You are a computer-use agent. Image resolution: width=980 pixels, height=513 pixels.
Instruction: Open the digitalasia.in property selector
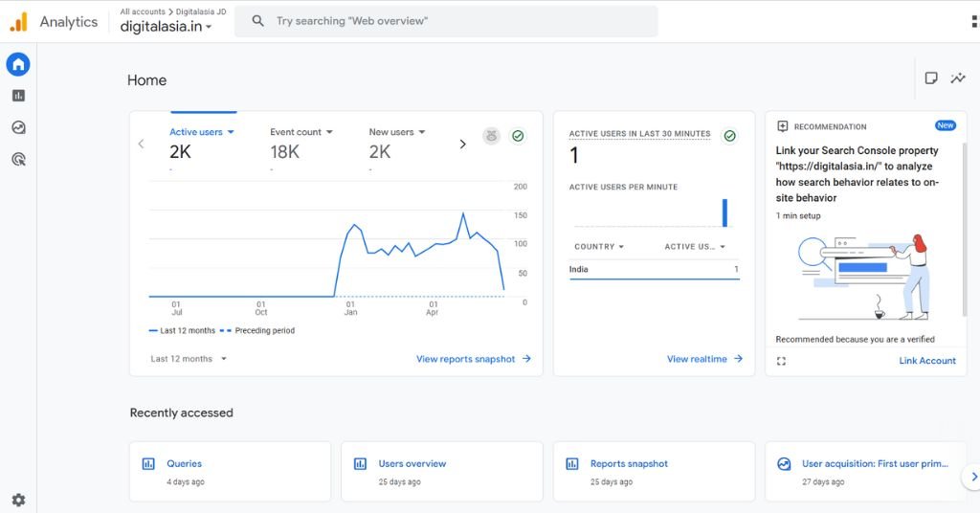click(x=167, y=27)
